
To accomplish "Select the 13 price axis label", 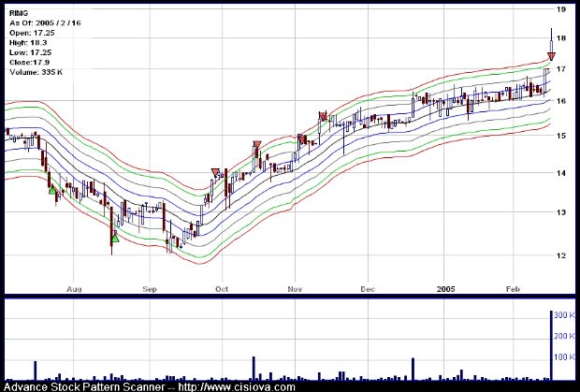I will coord(561,212).
